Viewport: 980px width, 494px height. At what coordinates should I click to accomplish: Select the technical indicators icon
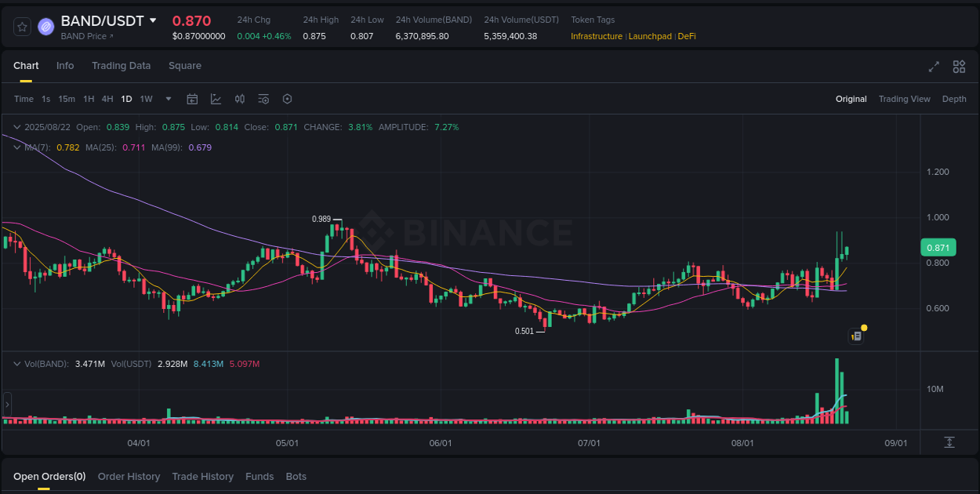(x=216, y=99)
